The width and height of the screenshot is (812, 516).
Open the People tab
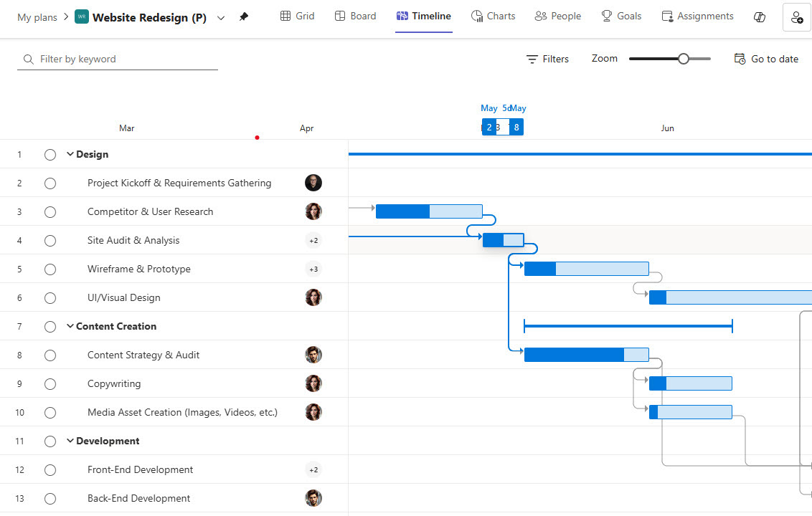click(558, 16)
